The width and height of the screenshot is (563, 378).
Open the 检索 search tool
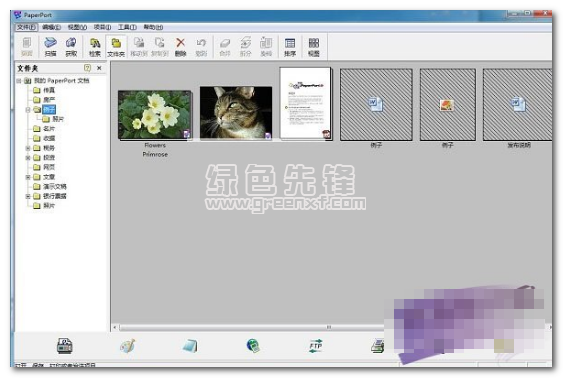pos(95,47)
